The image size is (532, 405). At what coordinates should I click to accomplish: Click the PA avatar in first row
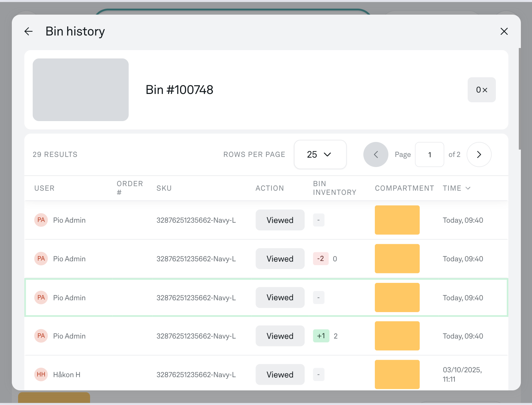coord(41,220)
